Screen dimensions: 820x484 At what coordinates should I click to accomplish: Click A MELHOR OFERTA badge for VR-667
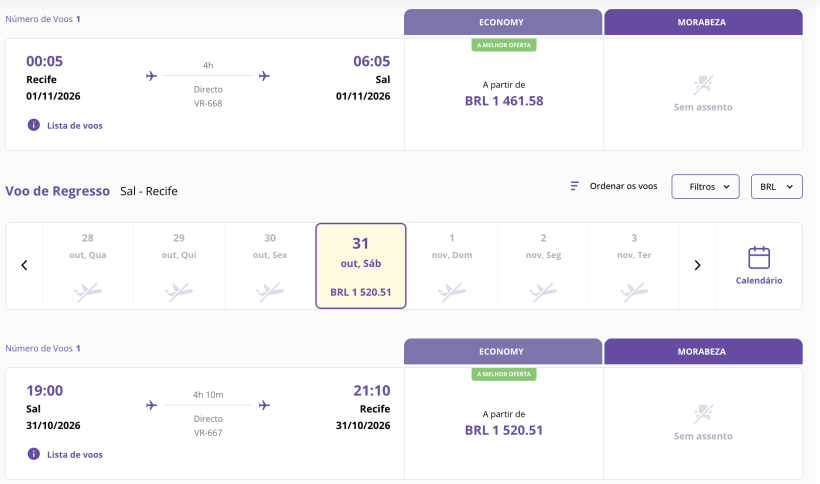504,374
